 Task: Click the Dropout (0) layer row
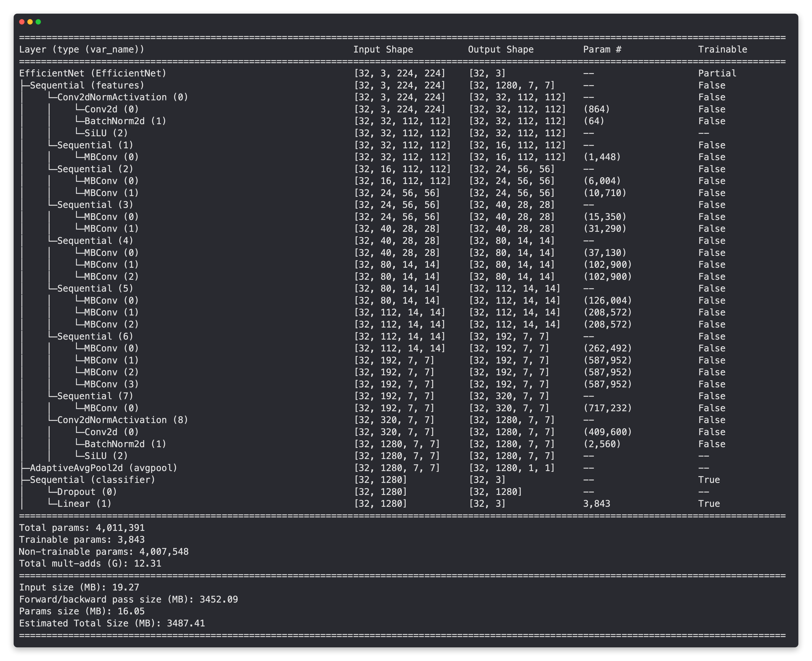[87, 492]
